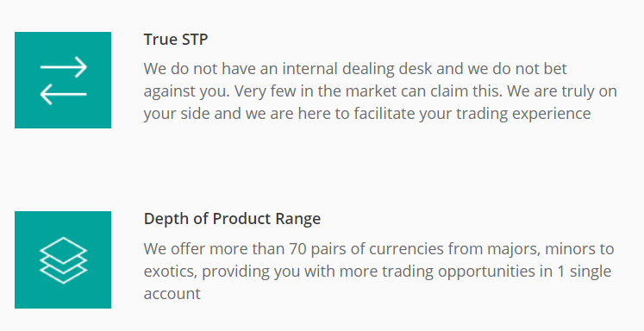Select the left-pointing arrow in STP icon
Image resolution: width=644 pixels, height=331 pixels.
coord(63,94)
